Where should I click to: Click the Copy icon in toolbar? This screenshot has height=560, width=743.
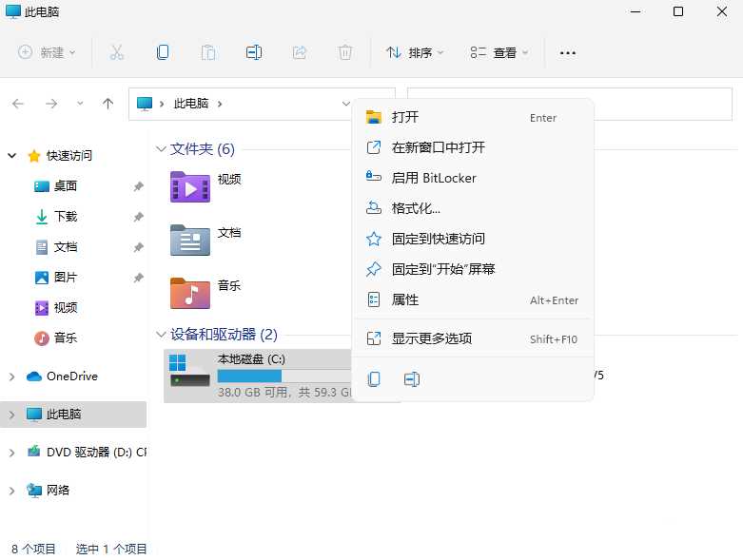tap(163, 52)
